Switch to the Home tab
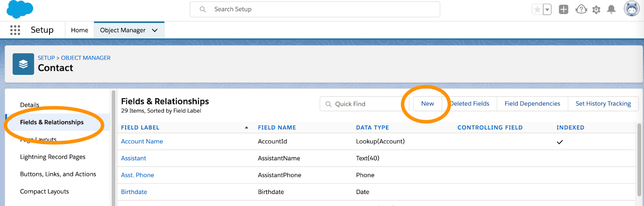The image size is (644, 206). [x=79, y=30]
